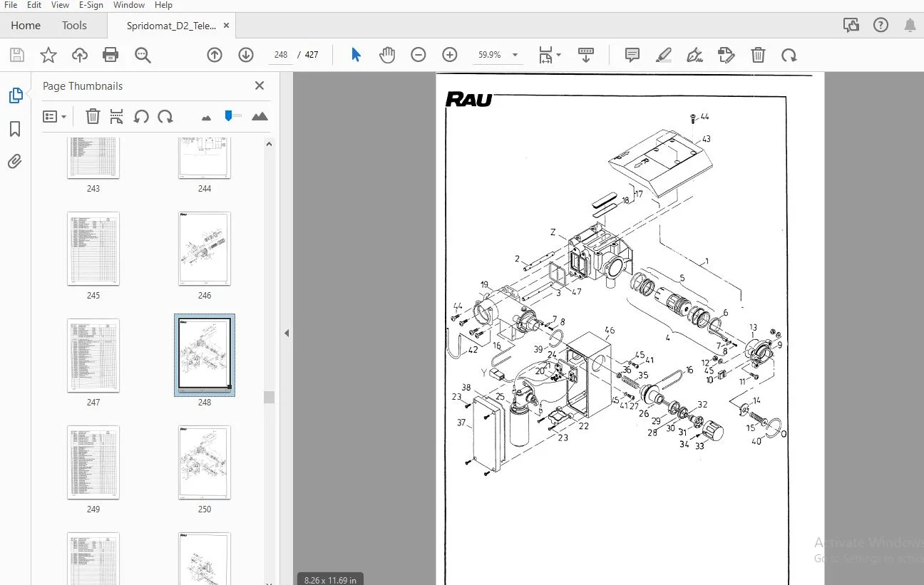This screenshot has width=924, height=585.
Task: Open the stamp tool in toolbar
Action: [726, 55]
